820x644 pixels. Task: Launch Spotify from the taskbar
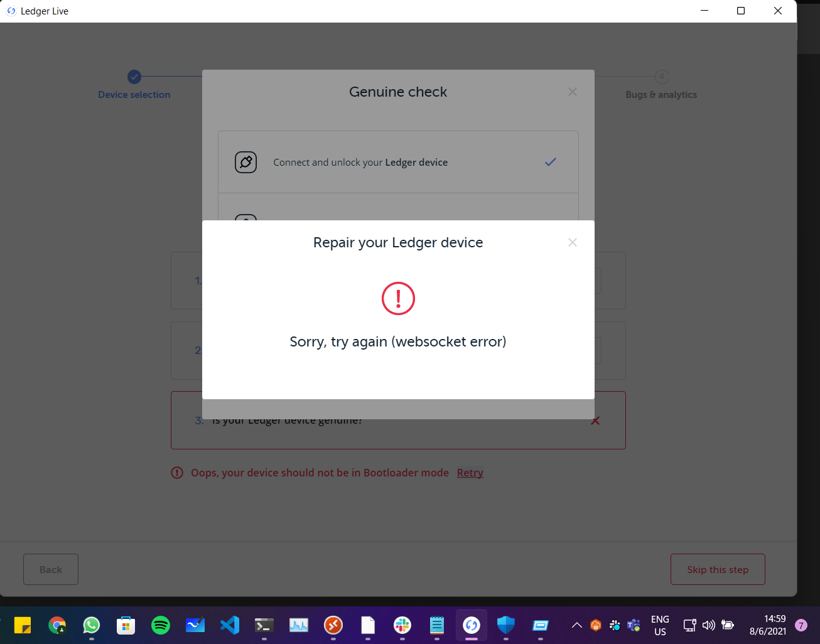tap(161, 625)
